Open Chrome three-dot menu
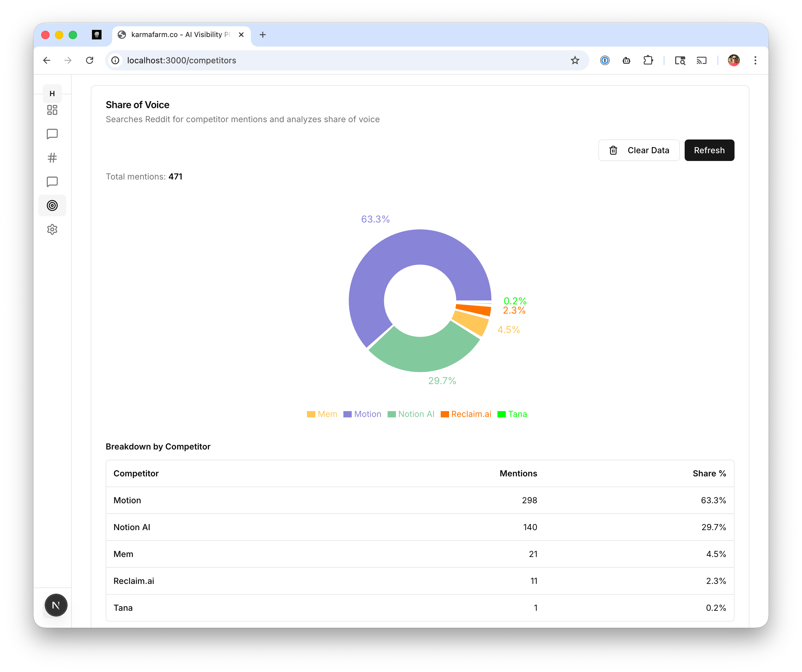Screen dimensions: 802x672 [755, 60]
